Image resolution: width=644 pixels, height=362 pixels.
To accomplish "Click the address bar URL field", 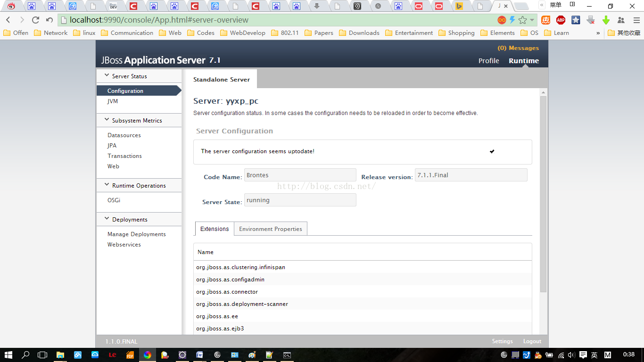I will click(278, 20).
